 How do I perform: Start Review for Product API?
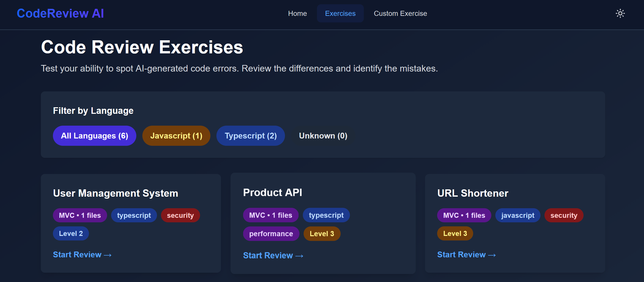point(273,255)
